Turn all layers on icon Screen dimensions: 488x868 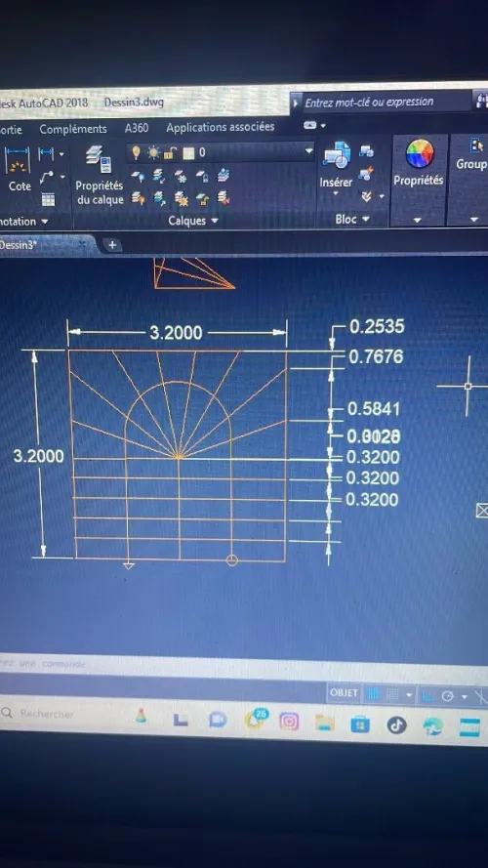click(138, 198)
